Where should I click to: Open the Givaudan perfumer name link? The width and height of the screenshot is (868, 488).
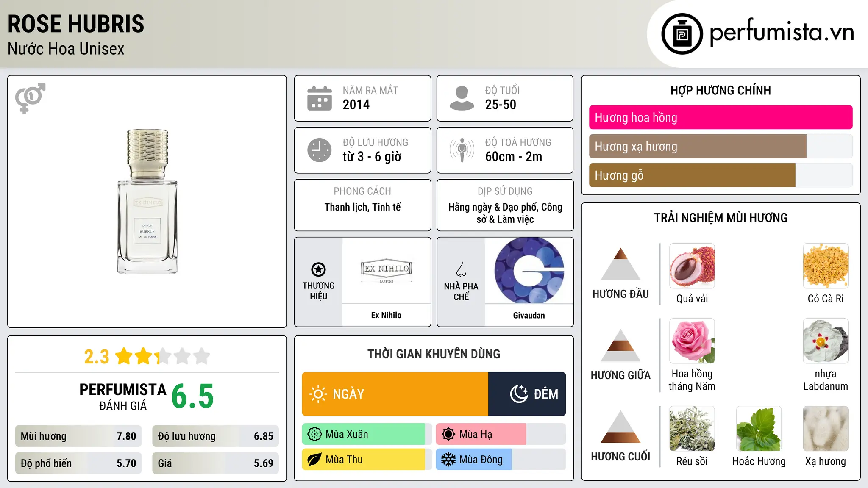(529, 315)
